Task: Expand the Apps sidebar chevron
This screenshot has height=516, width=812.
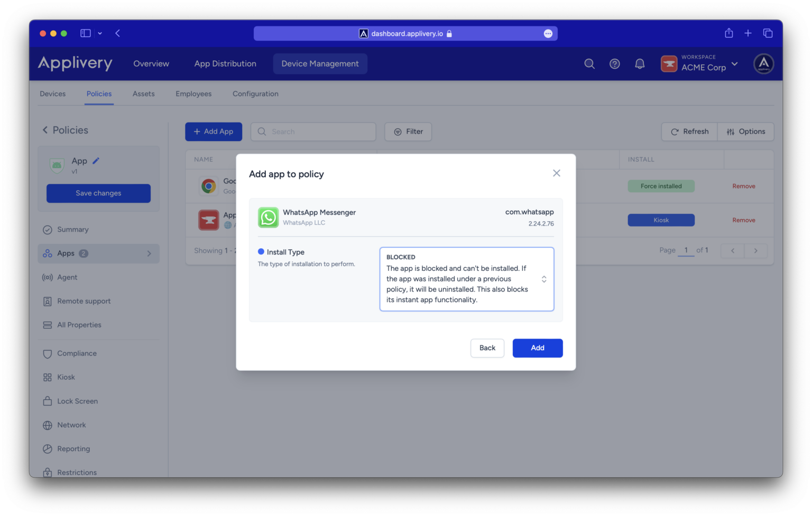Action: pyautogui.click(x=149, y=254)
